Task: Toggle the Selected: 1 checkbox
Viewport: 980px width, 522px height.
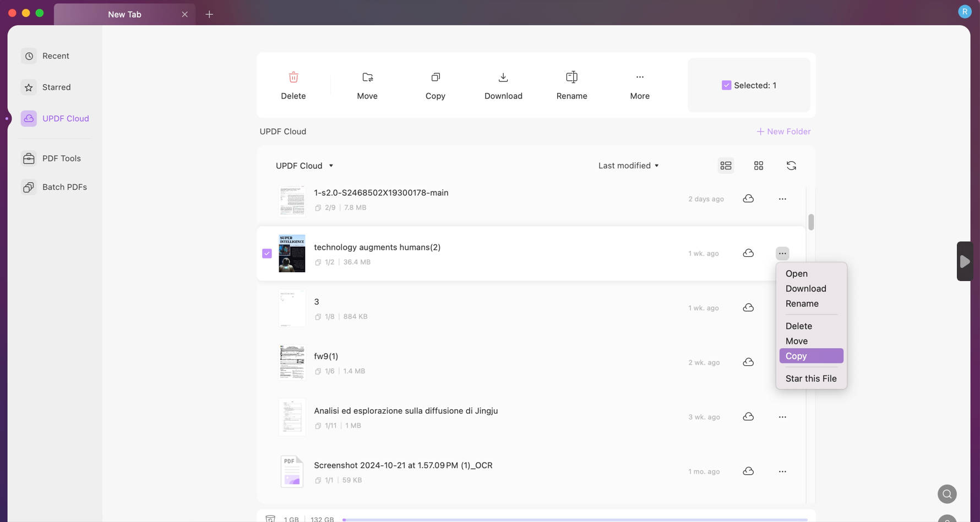Action: 726,85
